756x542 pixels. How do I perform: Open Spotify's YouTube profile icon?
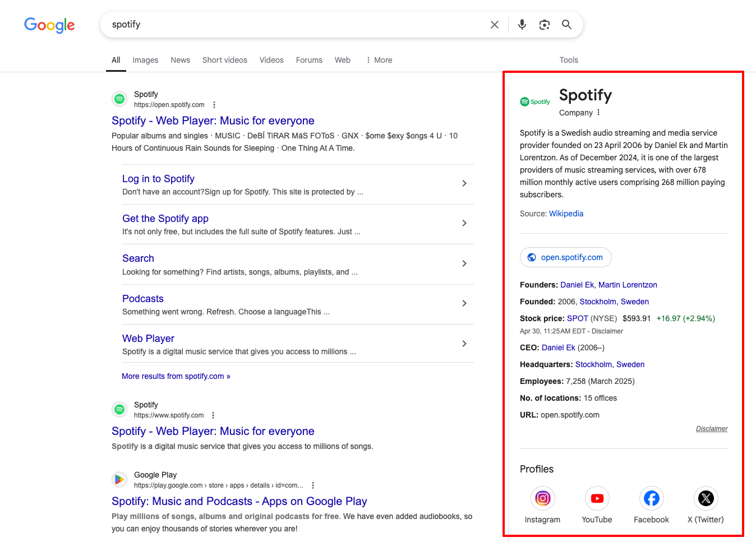pyautogui.click(x=597, y=498)
